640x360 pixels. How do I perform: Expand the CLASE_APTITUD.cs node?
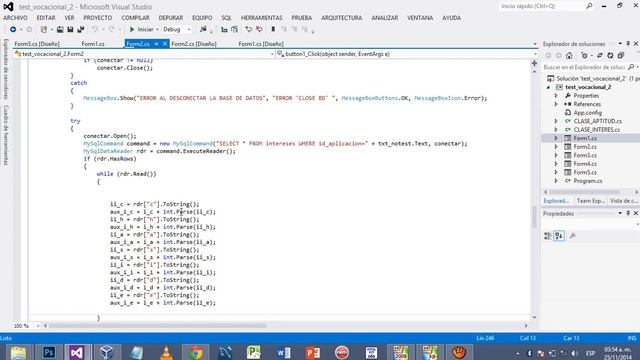click(x=556, y=121)
